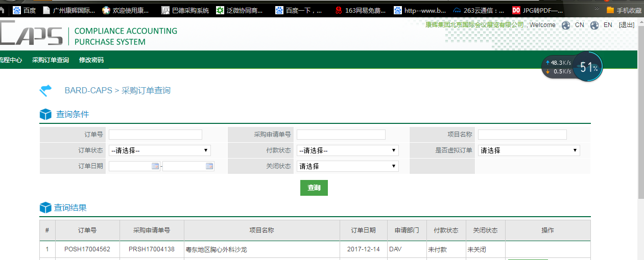
Task: Click the globe icon beside EN
Action: pos(594,25)
